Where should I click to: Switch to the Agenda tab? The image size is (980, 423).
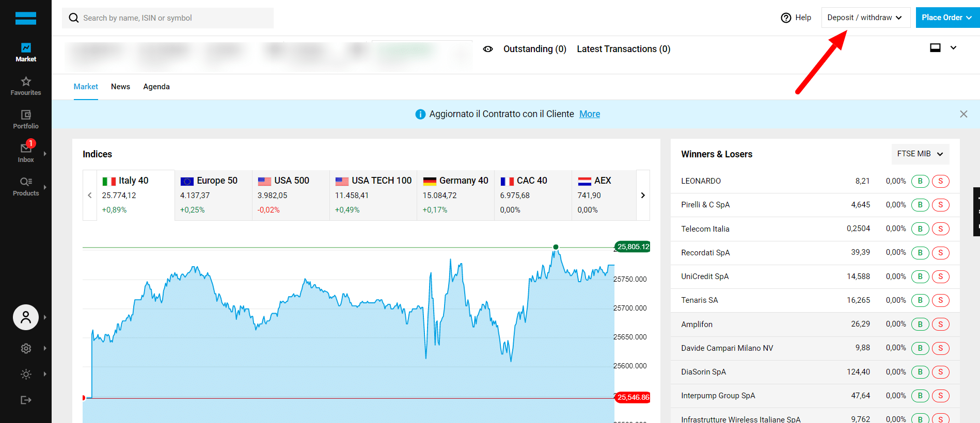[x=156, y=87]
